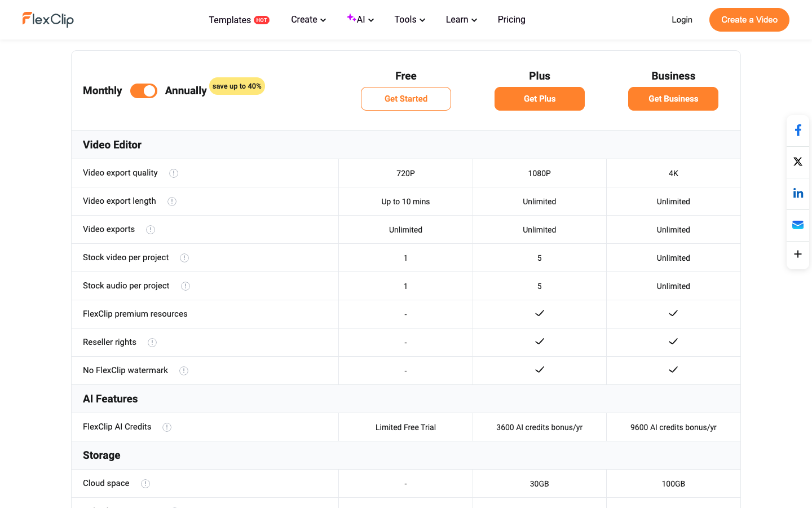The height and width of the screenshot is (508, 812).
Task: Click info icon for Cloud space
Action: pos(145,484)
